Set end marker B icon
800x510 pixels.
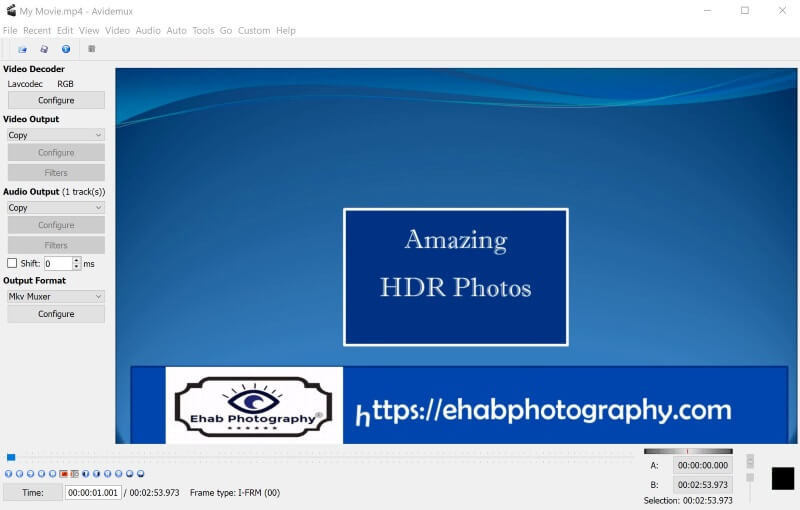[74, 474]
